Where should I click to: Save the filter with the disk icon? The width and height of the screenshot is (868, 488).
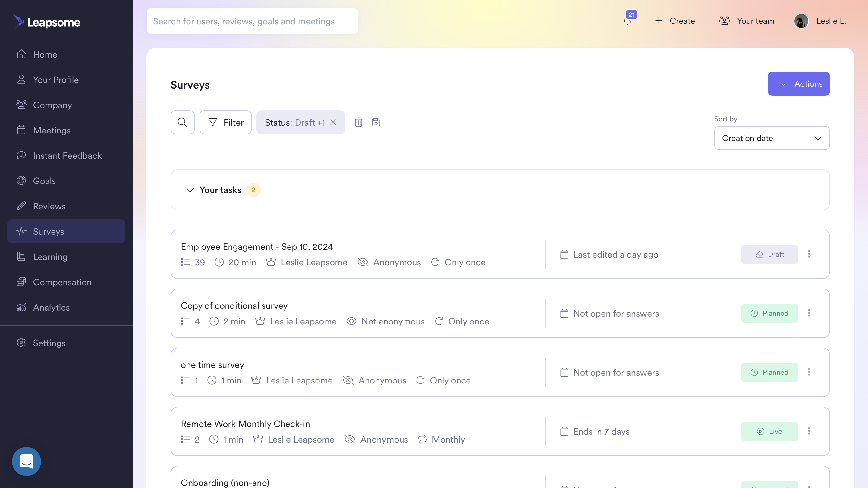[x=376, y=122]
